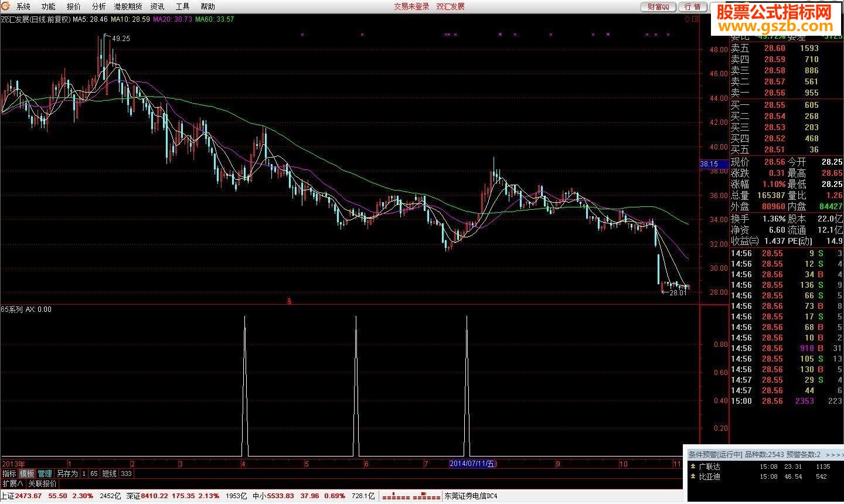Click the 卖一 price 28.56 row
Viewport: 844px width, 504px height.
coord(787,93)
